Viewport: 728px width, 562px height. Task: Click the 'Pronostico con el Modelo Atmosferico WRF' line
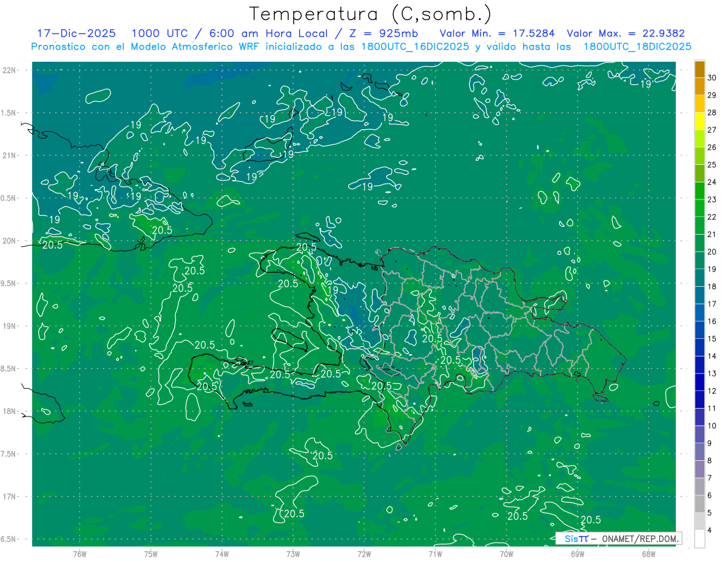coord(362,47)
